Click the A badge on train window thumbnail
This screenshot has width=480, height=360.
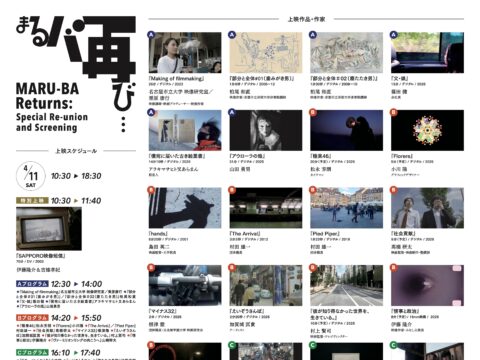click(x=394, y=35)
